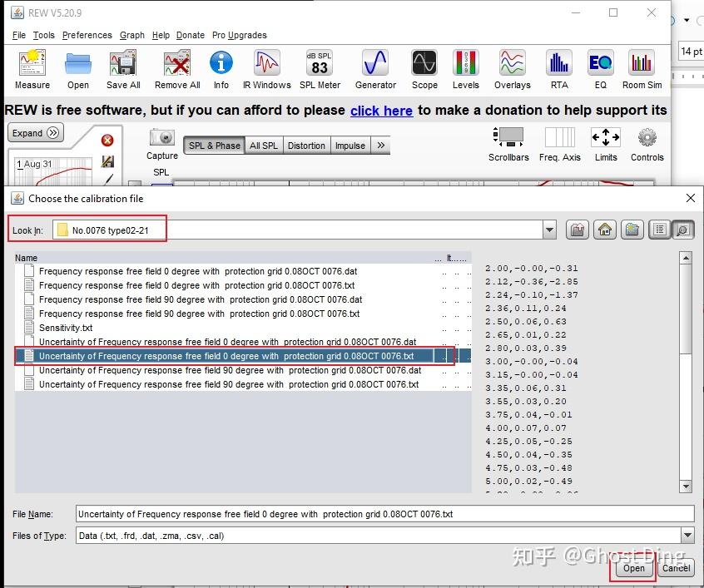704x588 pixels.
Task: Go up one folder level
Action: coord(578,230)
